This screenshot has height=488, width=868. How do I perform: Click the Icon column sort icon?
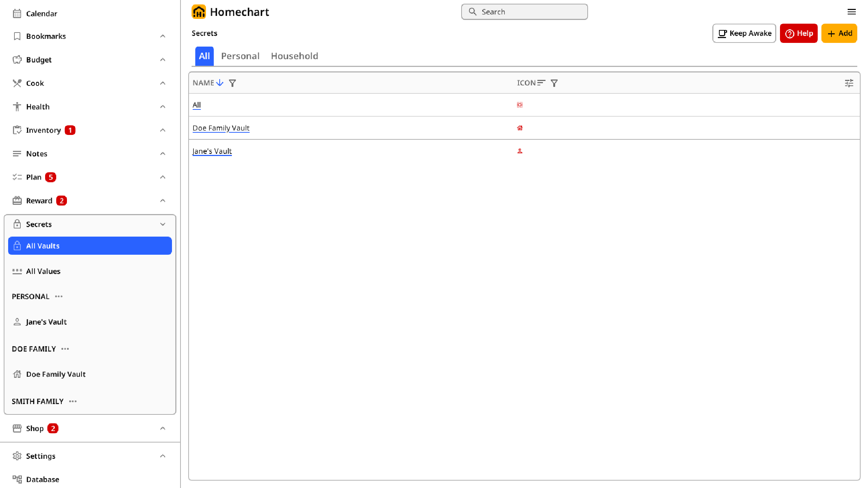click(541, 83)
